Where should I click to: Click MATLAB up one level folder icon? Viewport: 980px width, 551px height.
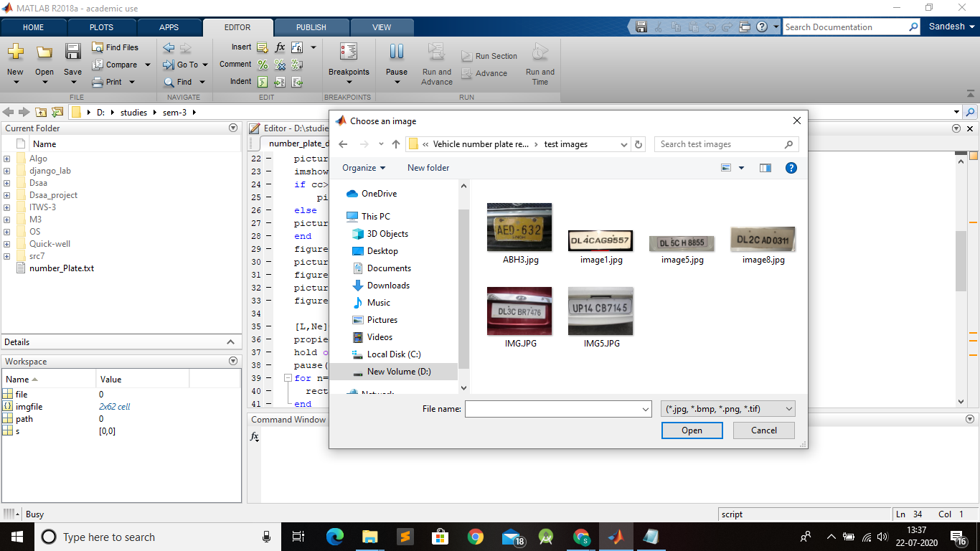(x=41, y=113)
